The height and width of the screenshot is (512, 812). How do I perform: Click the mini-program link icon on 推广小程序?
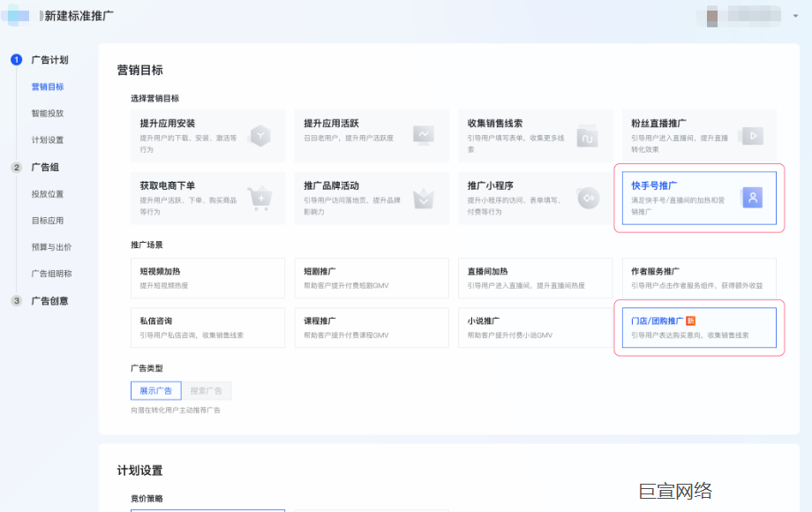tap(589, 199)
